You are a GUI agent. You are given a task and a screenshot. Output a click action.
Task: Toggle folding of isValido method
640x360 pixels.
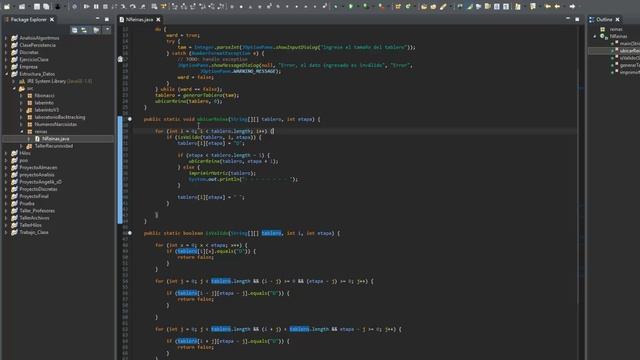(130, 233)
